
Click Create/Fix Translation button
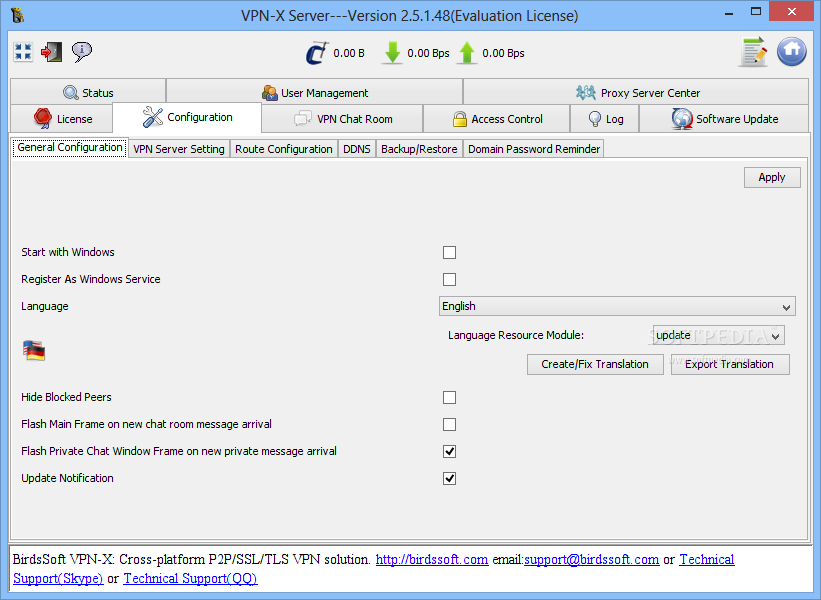coord(595,364)
